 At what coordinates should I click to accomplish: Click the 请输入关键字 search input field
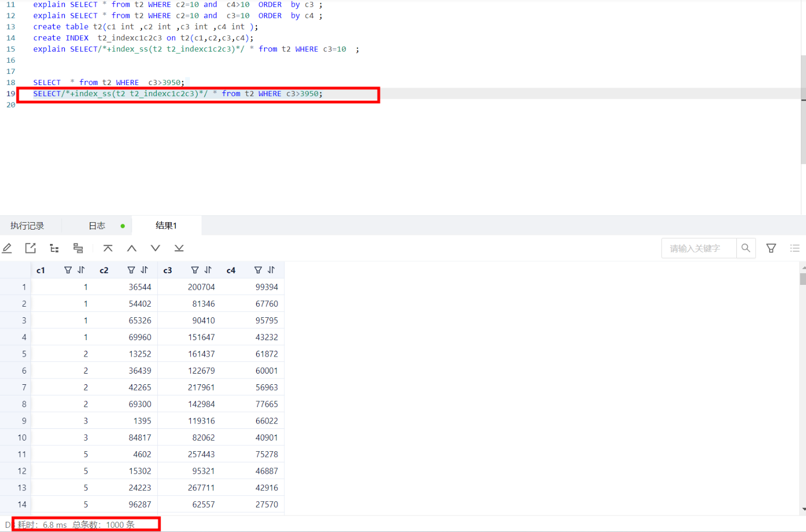[x=699, y=248]
